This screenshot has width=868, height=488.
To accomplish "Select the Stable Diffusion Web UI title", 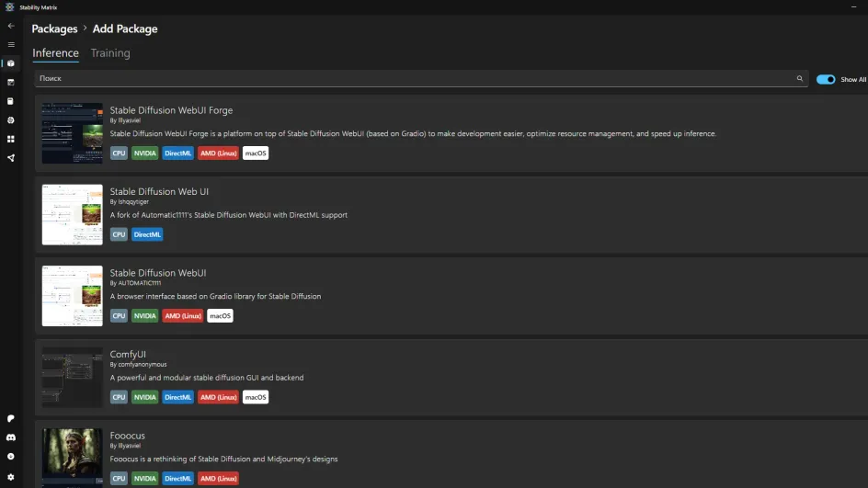I will 159,191.
